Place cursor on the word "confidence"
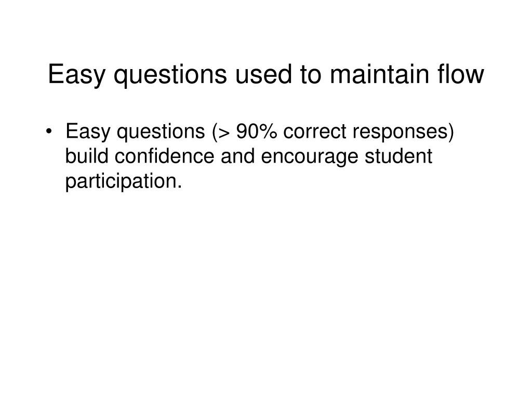The height and width of the screenshot is (399, 532). tap(165, 156)
